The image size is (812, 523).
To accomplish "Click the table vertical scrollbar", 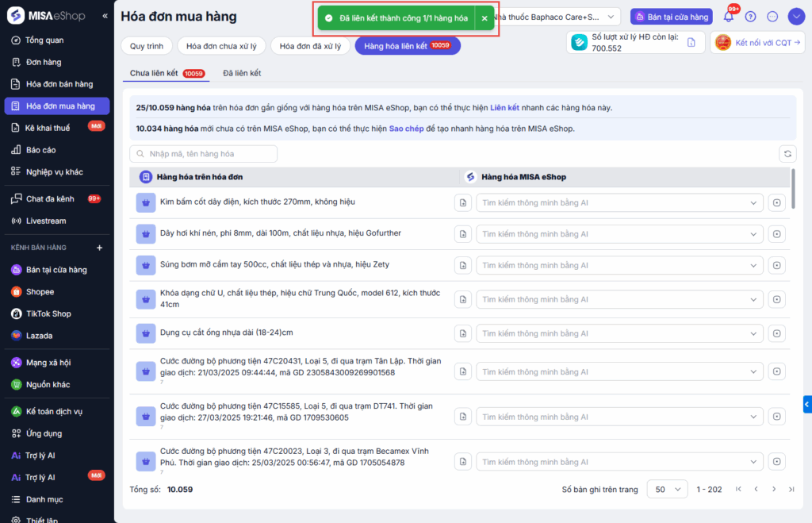I will pos(793,189).
